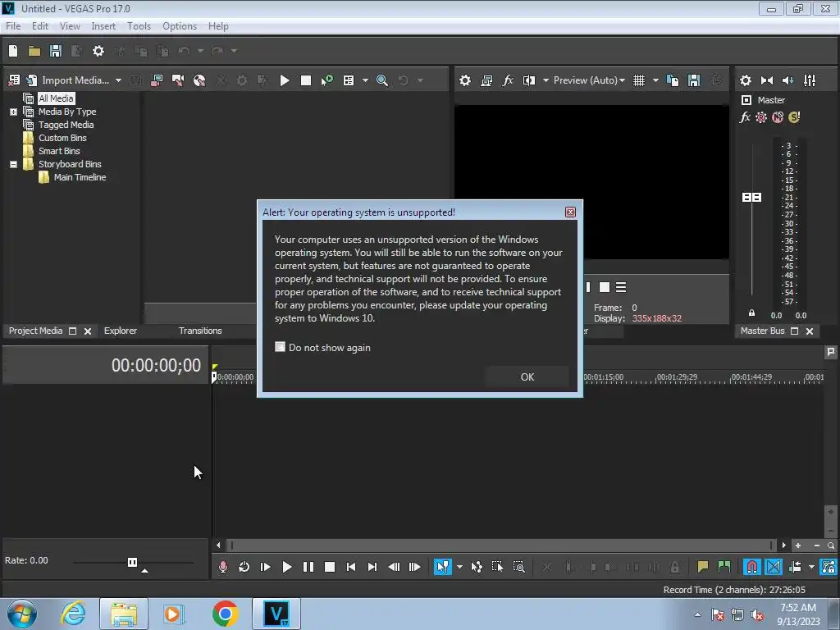Viewport: 840px width, 630px height.
Task: Insert a marker with the yellow flag icon
Action: 702,567
